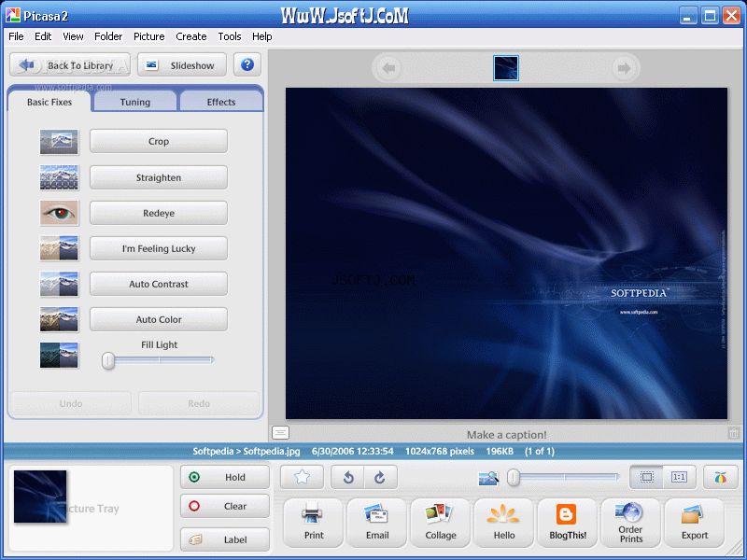Viewport: 747px width, 560px height.
Task: Open help with the blue question mark
Action: pos(247,64)
